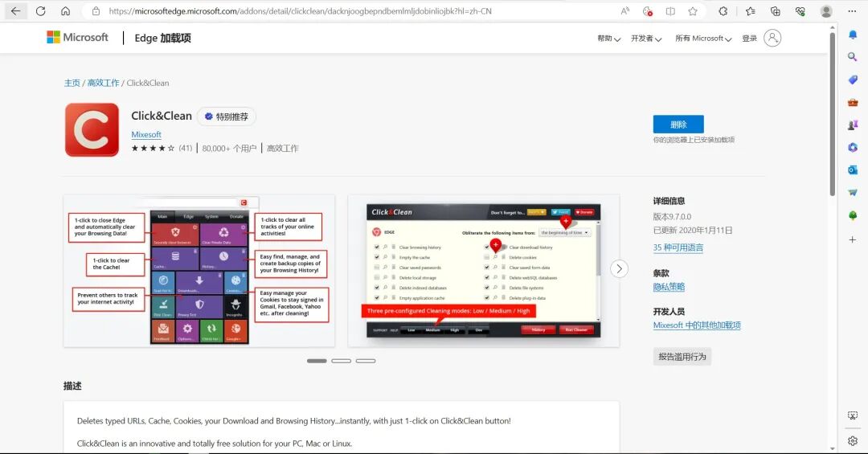
Task: Open sidebar settings gear icon
Action: [853, 440]
